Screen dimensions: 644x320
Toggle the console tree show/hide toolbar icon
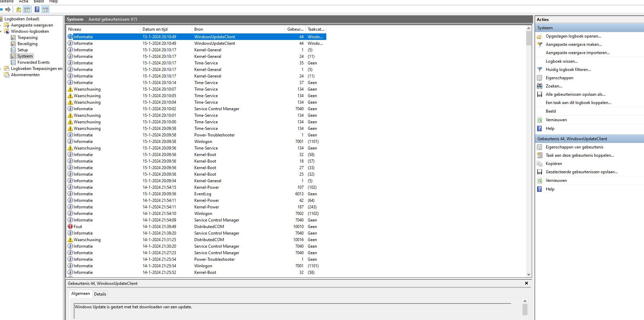coord(27,9)
